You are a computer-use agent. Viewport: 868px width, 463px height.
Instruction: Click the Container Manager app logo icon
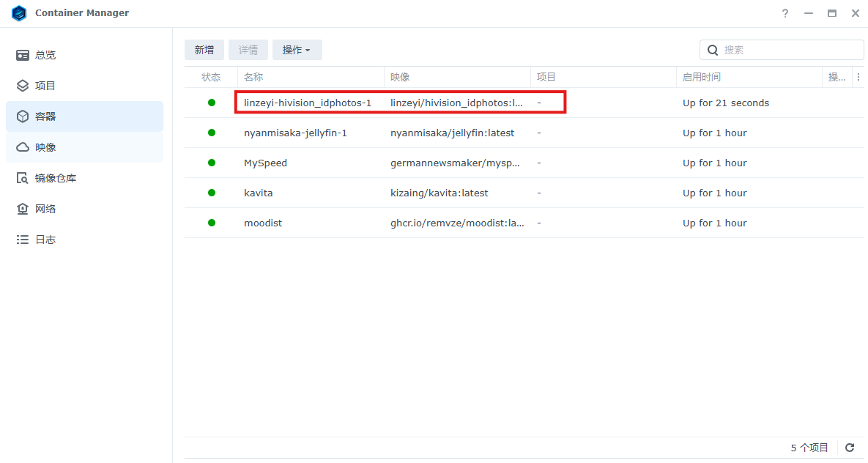pos(19,13)
